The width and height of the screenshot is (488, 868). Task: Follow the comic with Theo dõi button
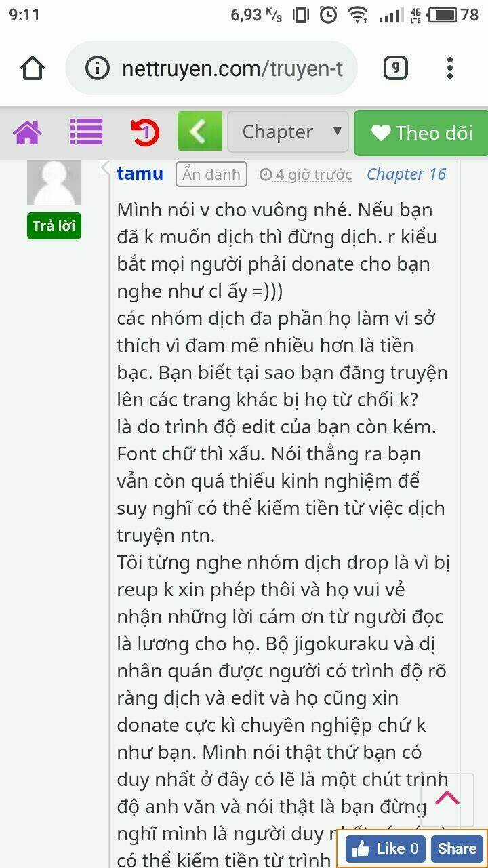tap(421, 133)
